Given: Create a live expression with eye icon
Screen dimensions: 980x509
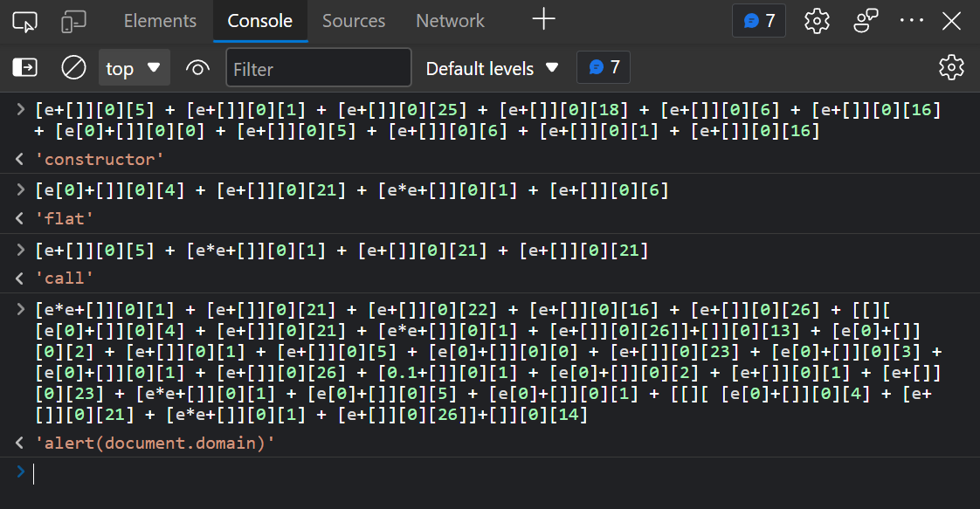Looking at the screenshot, I should (x=198, y=68).
